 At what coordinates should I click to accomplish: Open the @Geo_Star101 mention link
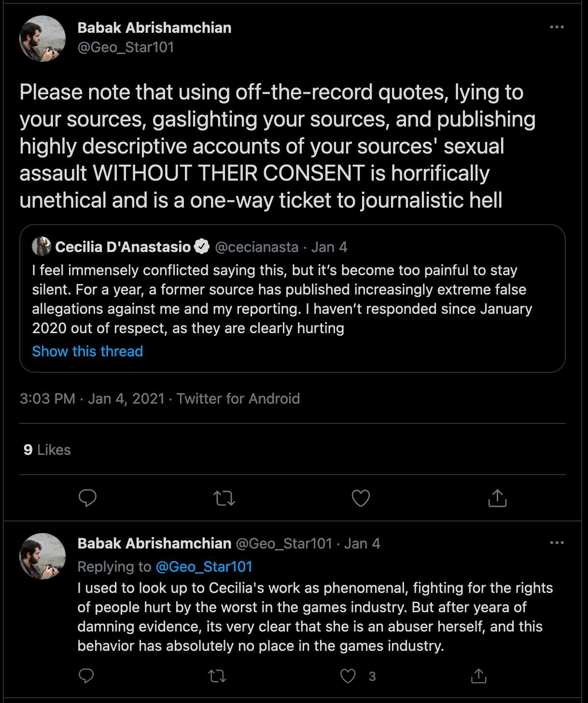click(x=204, y=566)
